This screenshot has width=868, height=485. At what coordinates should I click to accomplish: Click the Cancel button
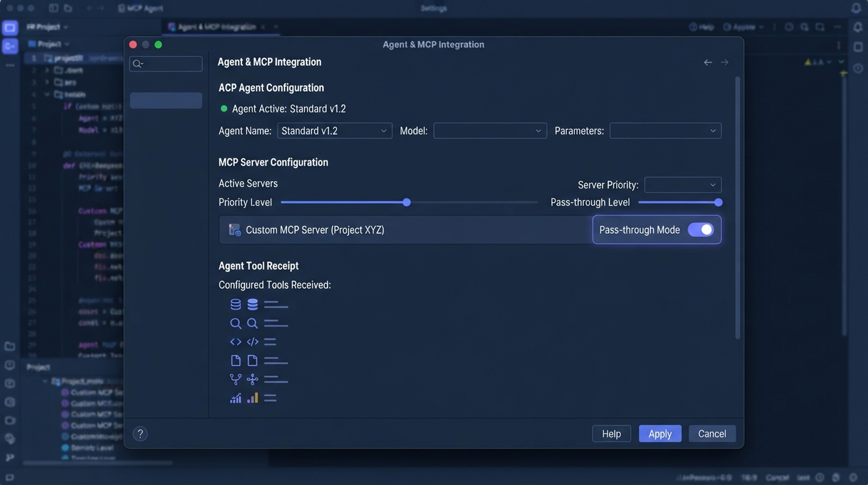point(712,434)
